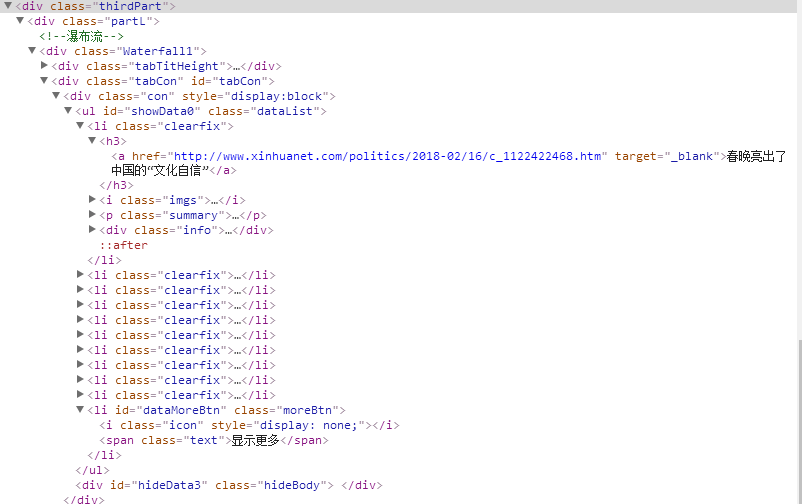Select the hideData3 div line
The width and height of the screenshot is (802, 504).
click(230, 485)
